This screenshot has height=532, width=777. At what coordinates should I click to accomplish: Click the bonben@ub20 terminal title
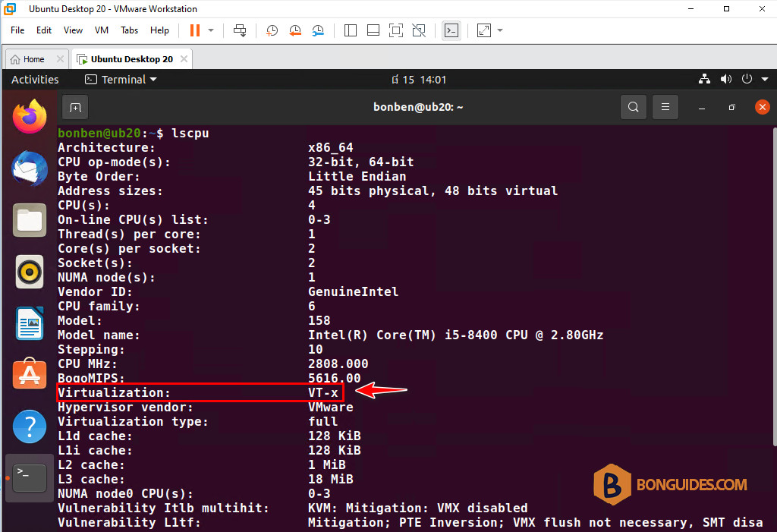click(418, 107)
